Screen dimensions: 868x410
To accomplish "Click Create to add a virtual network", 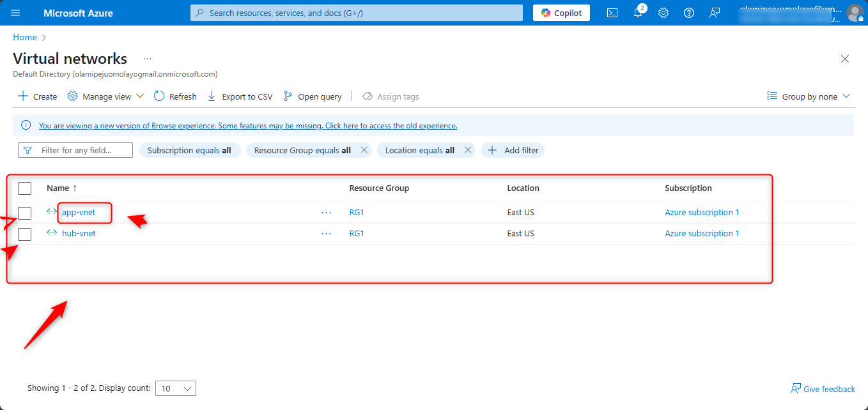I will click(37, 96).
